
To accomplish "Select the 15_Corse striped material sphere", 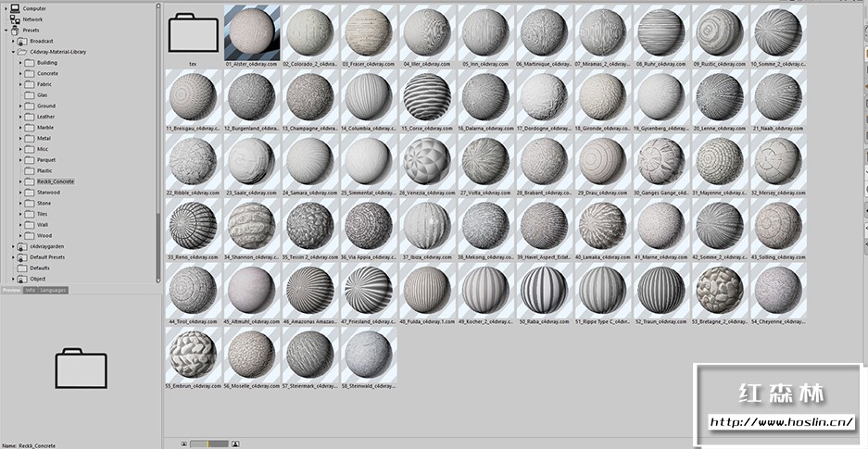I will coord(427,96).
